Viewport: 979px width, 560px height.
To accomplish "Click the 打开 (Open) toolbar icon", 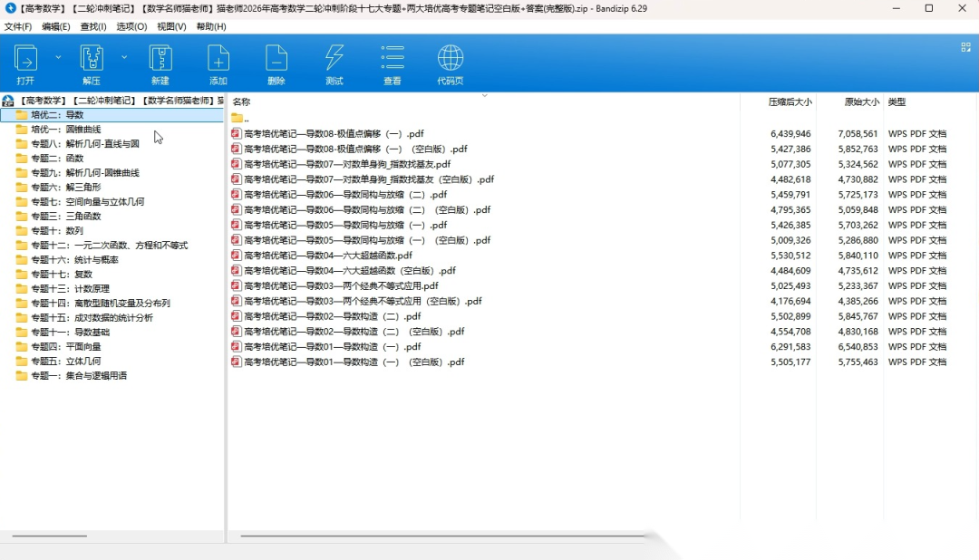I will (x=25, y=59).
